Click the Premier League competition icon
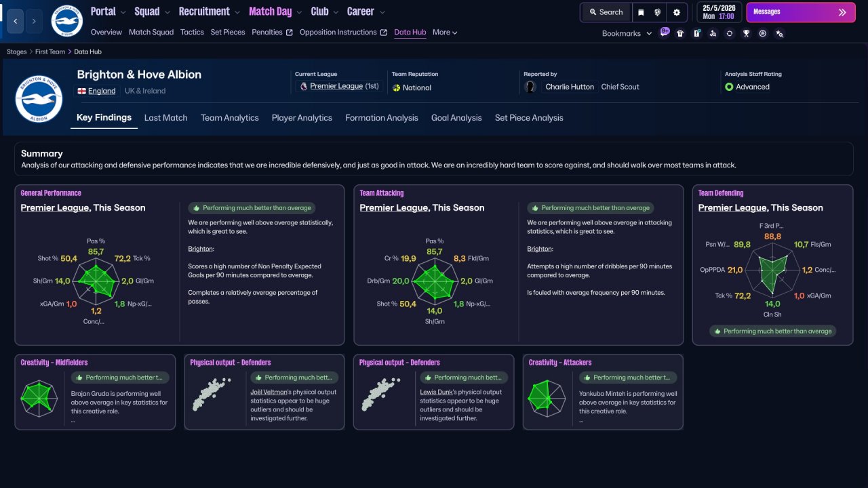Image resolution: width=868 pixels, height=488 pixels. click(302, 87)
